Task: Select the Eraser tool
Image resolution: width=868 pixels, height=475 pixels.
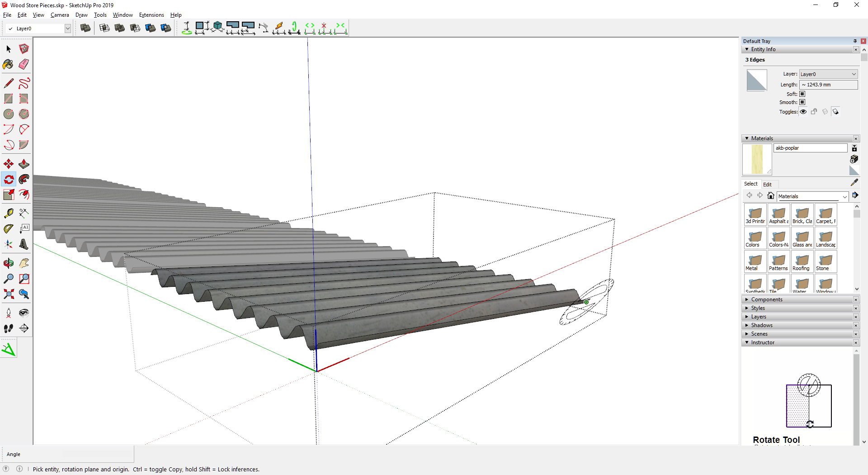Action: click(x=24, y=64)
